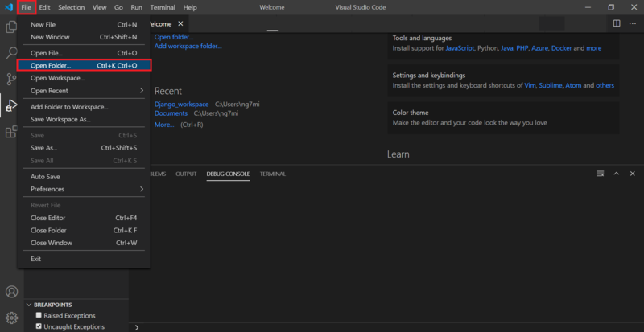Open recent Django_workspace link
644x332 pixels.
pyautogui.click(x=182, y=105)
